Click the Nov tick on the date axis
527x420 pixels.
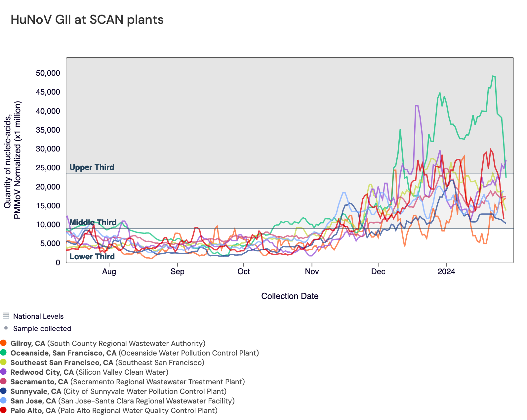(312, 272)
